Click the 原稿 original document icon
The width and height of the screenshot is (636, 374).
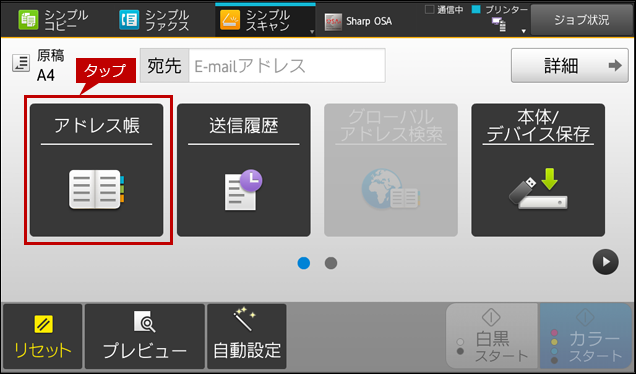(21, 63)
